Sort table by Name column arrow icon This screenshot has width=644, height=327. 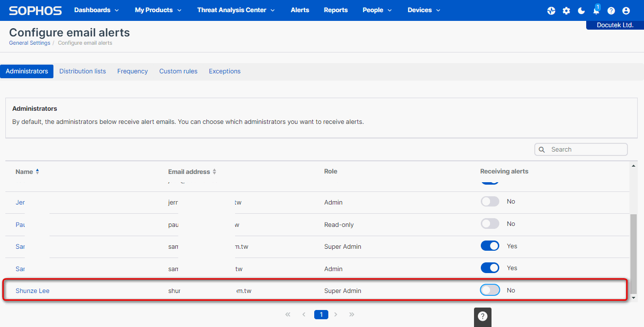[x=37, y=172]
